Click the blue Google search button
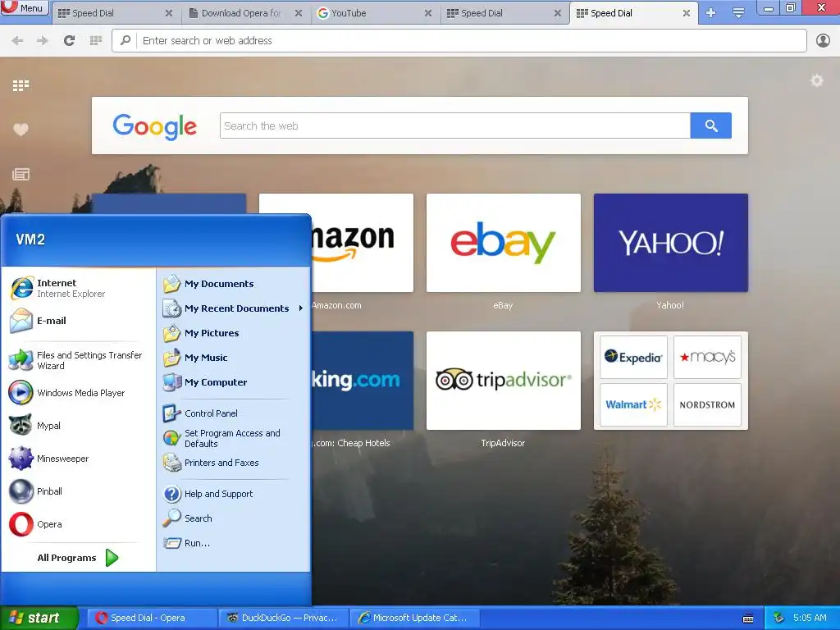 [x=711, y=126]
